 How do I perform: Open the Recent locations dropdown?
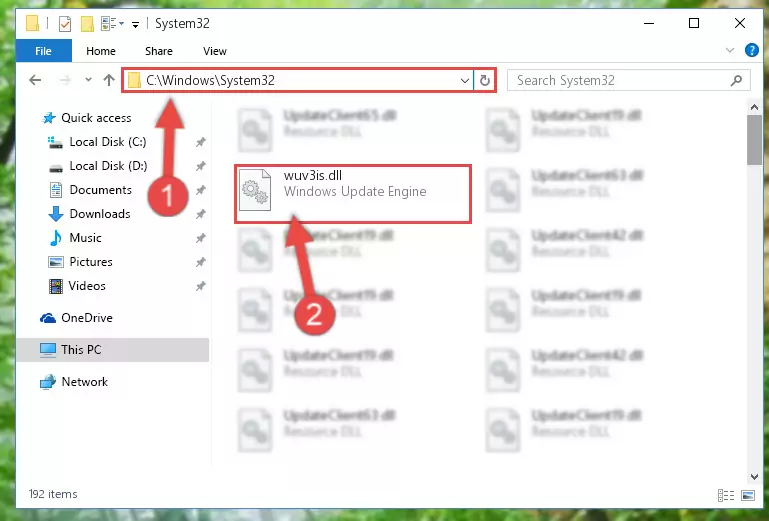[x=88, y=79]
